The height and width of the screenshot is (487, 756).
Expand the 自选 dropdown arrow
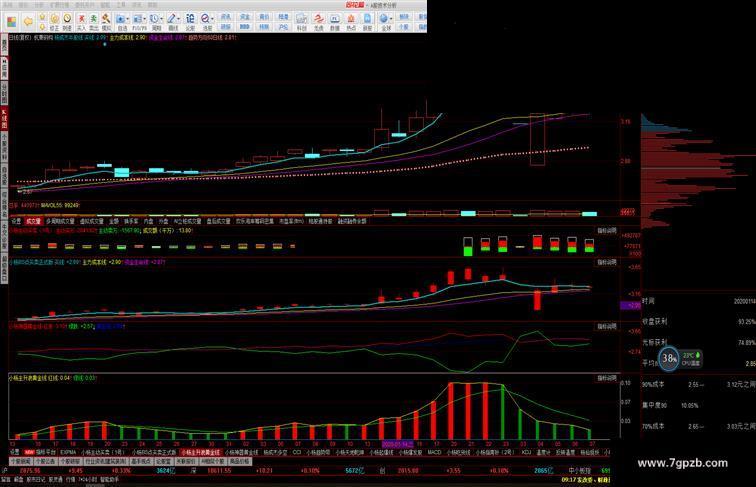pyautogui.click(x=128, y=19)
